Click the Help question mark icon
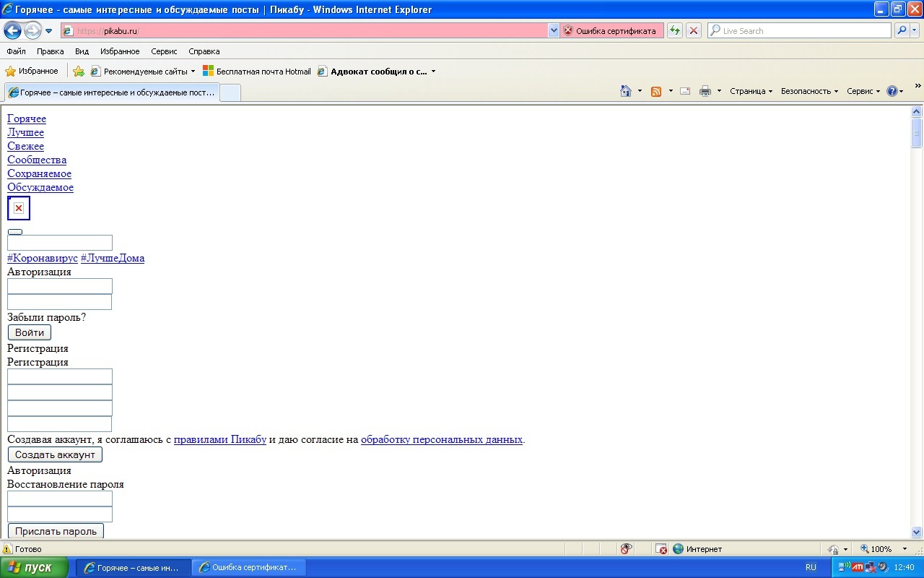This screenshot has width=924, height=578. [x=892, y=91]
